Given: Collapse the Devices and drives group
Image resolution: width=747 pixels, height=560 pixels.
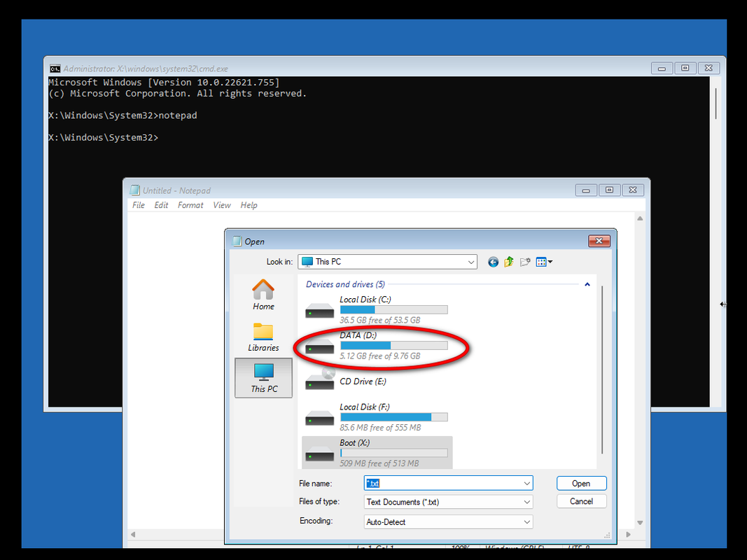Looking at the screenshot, I should tap(587, 284).
